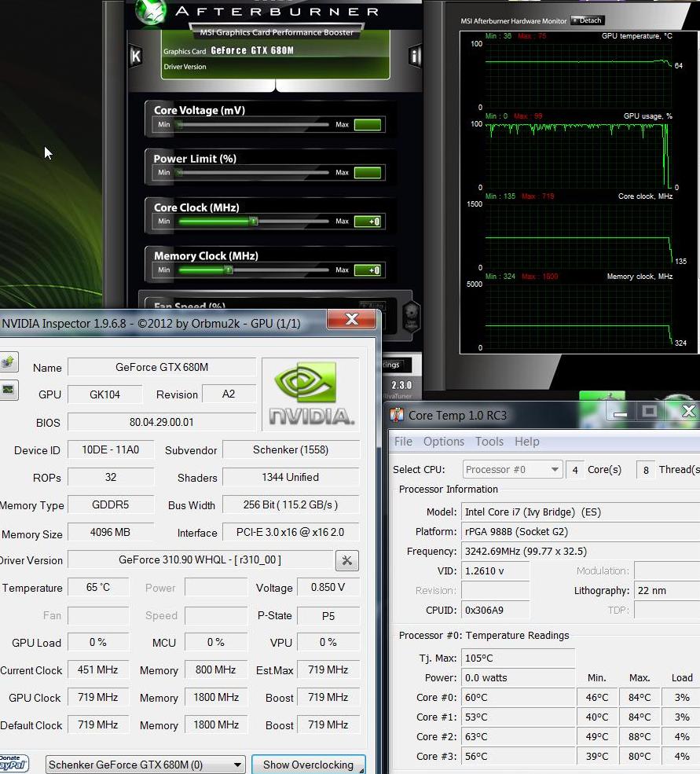700x774 pixels.
Task: Select Tj. Max value '105°C'
Action: coord(519,658)
